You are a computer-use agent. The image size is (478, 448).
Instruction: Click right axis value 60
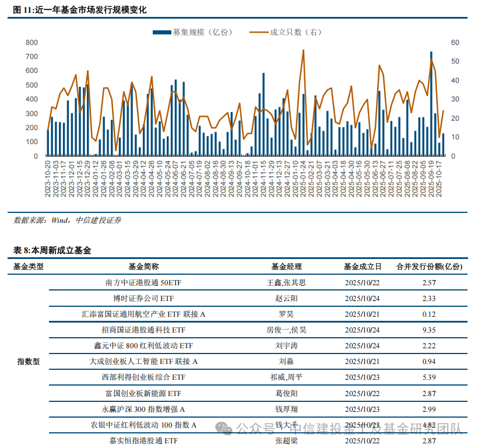455,43
